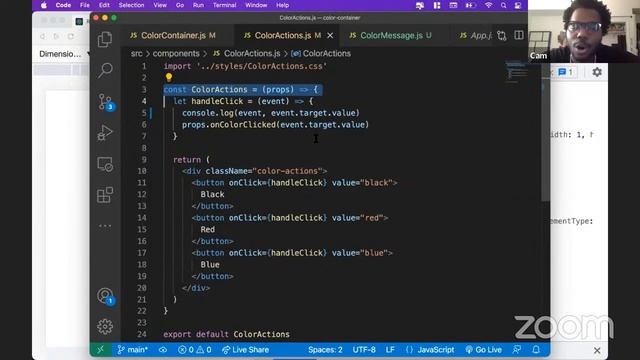Click line number 11 in the gutter
640x360 pixels.
pyautogui.click(x=141, y=182)
